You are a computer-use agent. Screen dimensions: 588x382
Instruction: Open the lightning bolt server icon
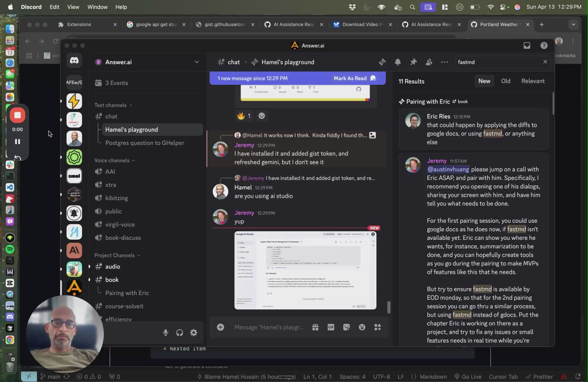click(74, 101)
